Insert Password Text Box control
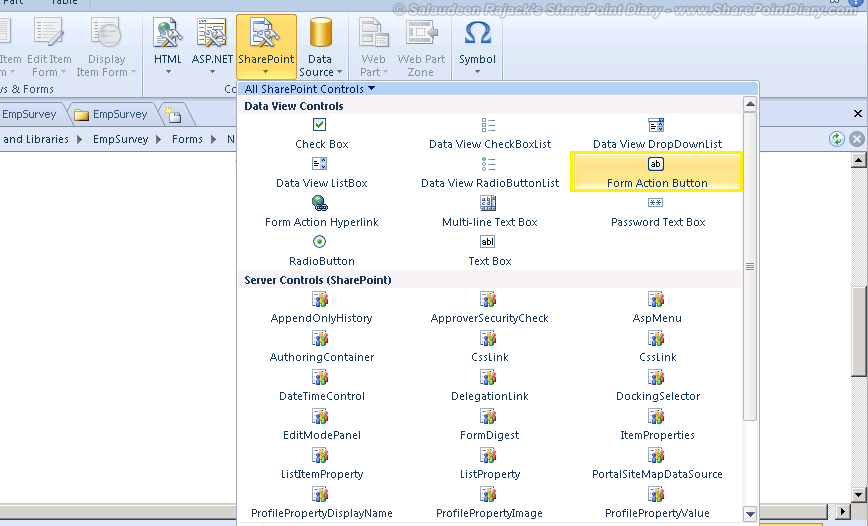Viewport: 868px width, 526px height. (x=657, y=212)
